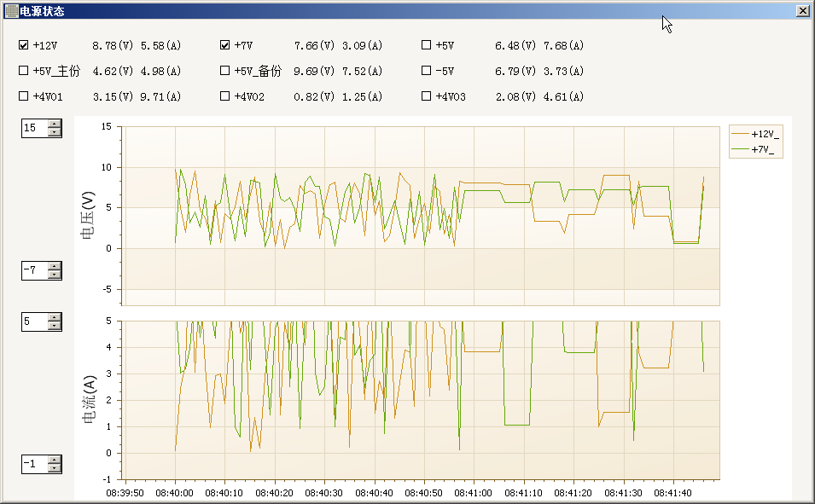Increase the voltage axis maximum of 15
The width and height of the screenshot is (815, 504).
point(55,124)
